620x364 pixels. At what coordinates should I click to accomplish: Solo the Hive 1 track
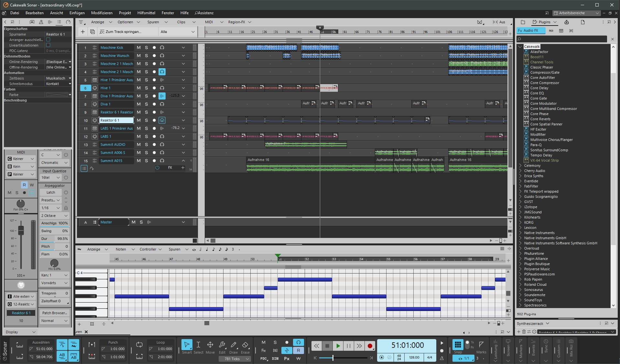click(147, 88)
